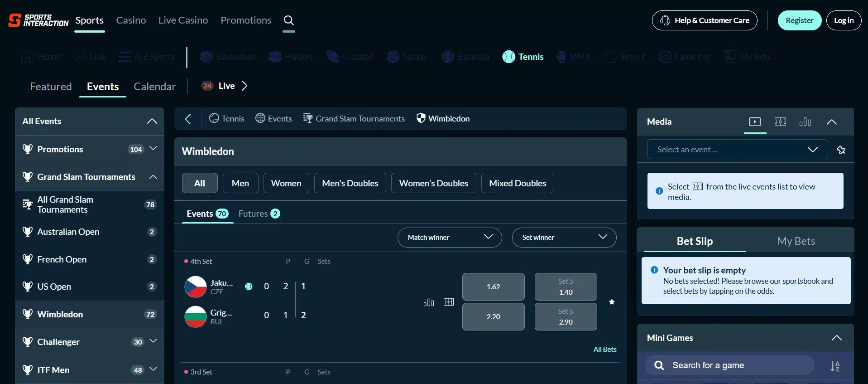Select the Tennis sport shortcut
868x384 pixels.
523,57
